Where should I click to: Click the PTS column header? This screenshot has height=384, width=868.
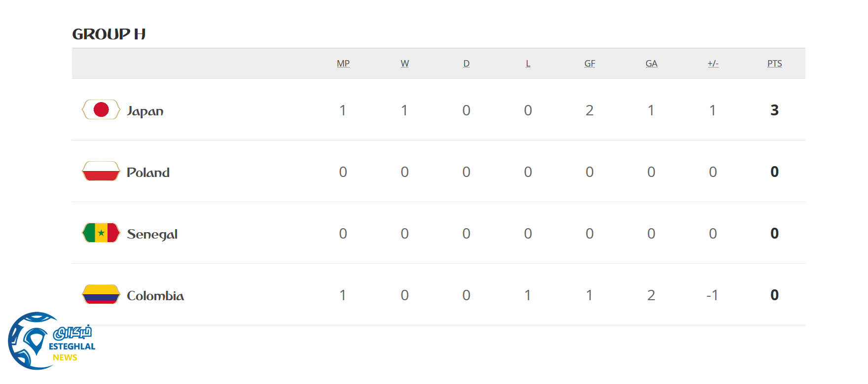(775, 64)
